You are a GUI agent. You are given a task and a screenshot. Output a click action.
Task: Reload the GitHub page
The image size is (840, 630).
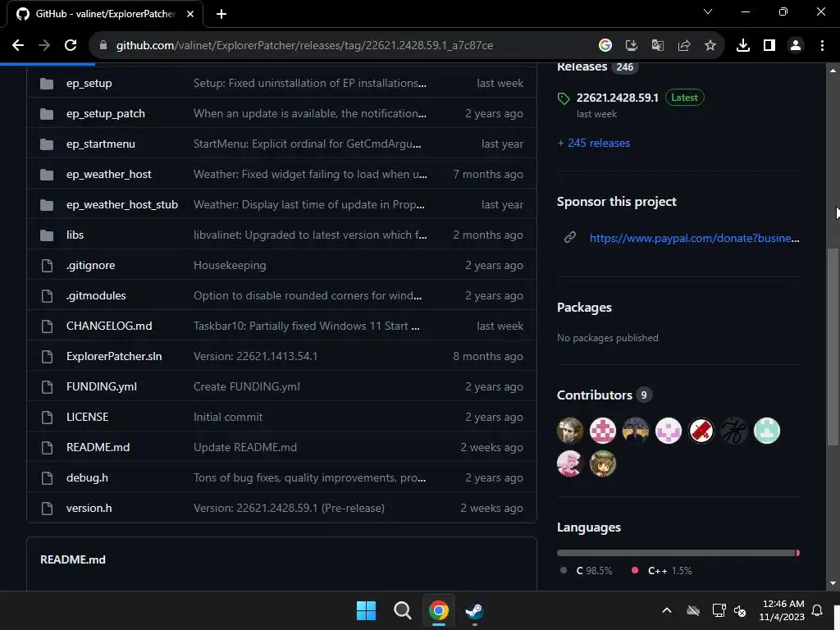71,46
